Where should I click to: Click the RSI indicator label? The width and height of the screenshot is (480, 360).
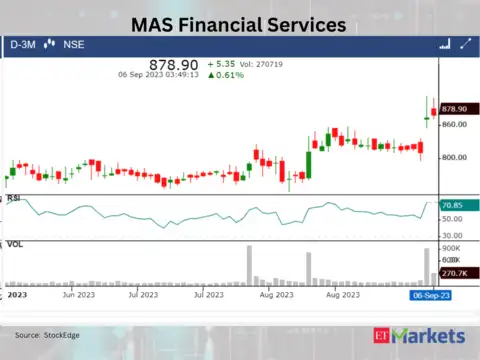14,199
